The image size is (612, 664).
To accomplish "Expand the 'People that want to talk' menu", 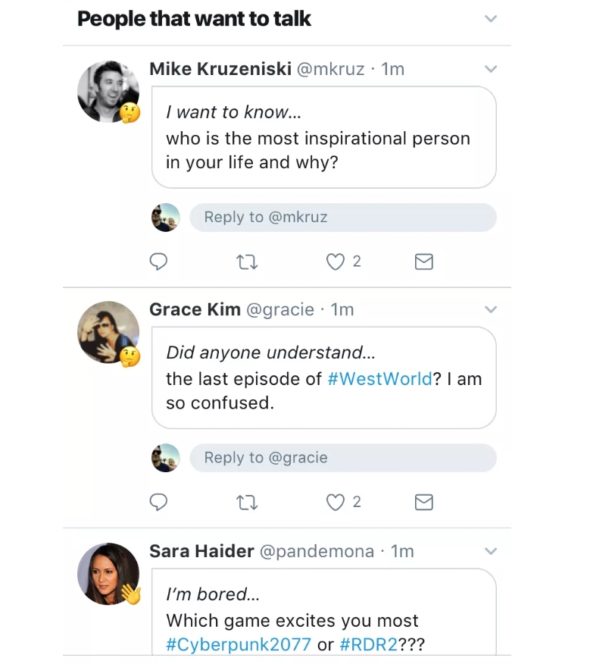I will [490, 19].
